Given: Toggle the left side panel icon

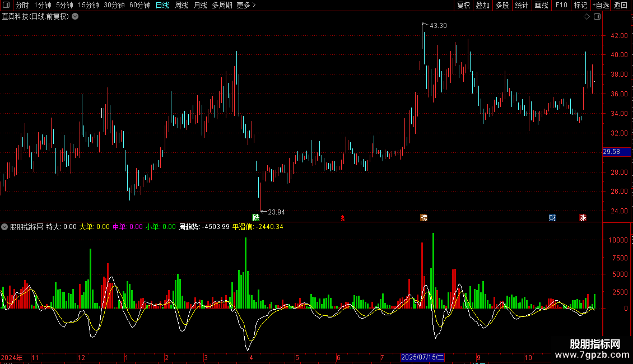Looking at the screenshot, I should (6, 5).
